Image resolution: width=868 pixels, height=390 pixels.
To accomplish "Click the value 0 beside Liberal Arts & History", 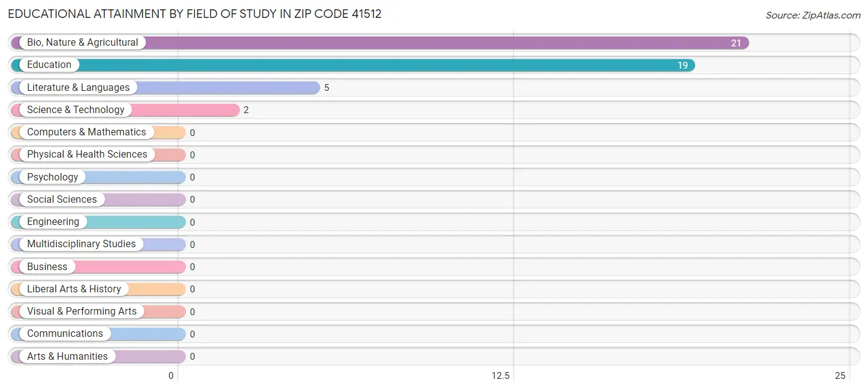I will pos(193,289).
